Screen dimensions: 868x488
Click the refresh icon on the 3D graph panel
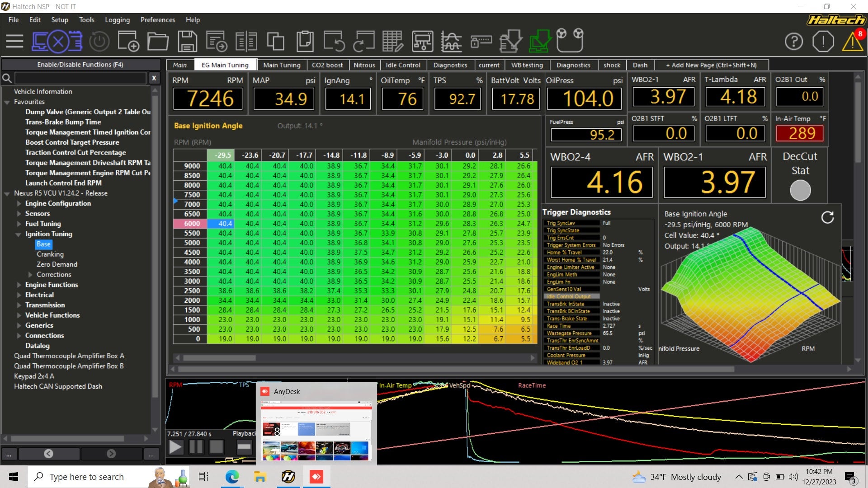pyautogui.click(x=828, y=218)
